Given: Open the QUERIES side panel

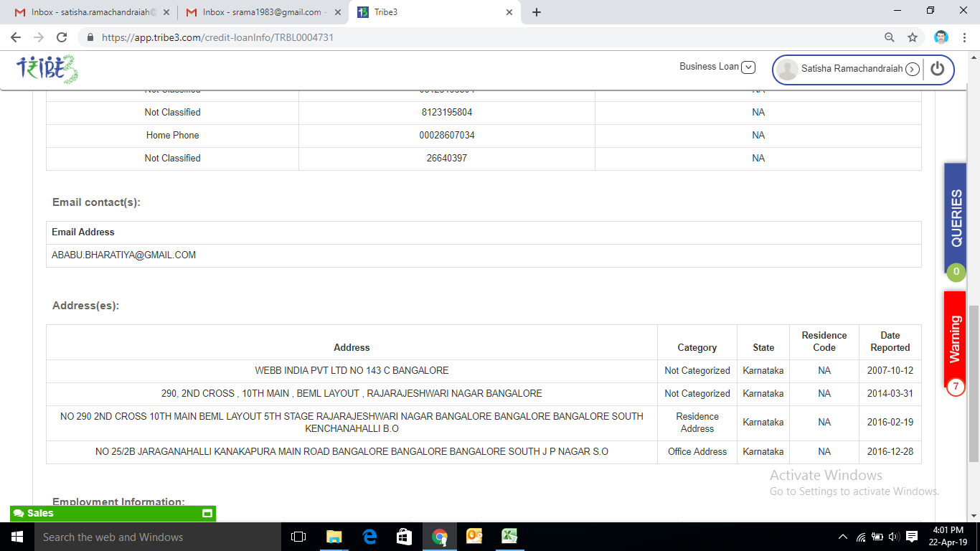Looking at the screenshot, I should coord(956,218).
